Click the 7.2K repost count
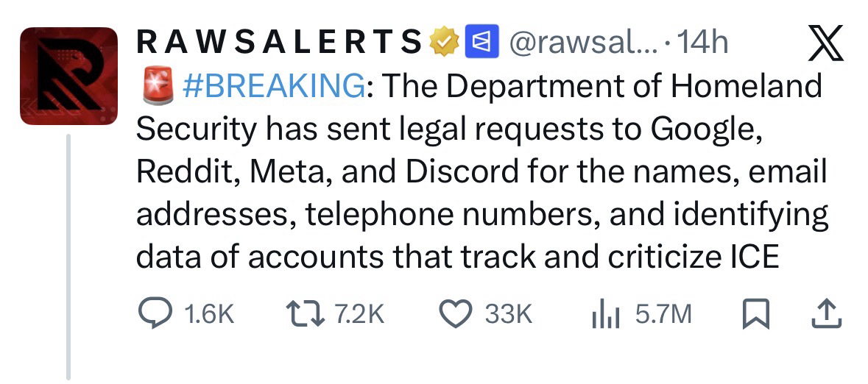This screenshot has width=868, height=384. [359, 315]
